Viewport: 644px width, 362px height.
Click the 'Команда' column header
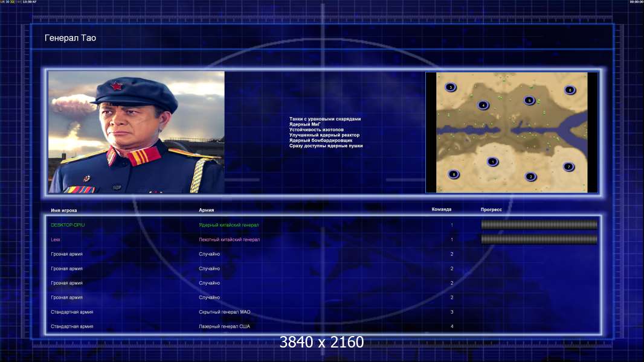[442, 209]
